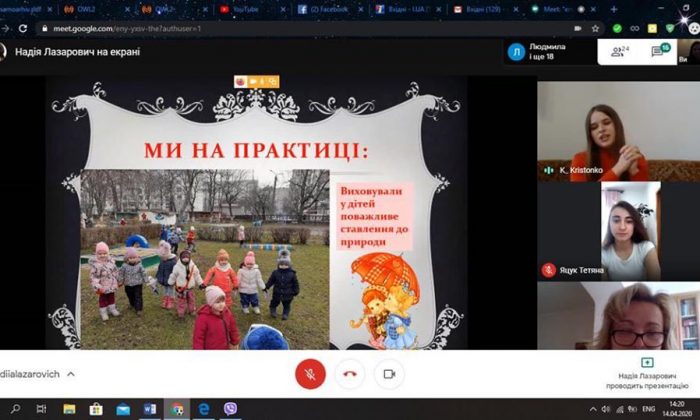This screenshot has width=700, height=420.
Task: Click the Людмила and 18 others participant chip
Action: tap(545, 51)
